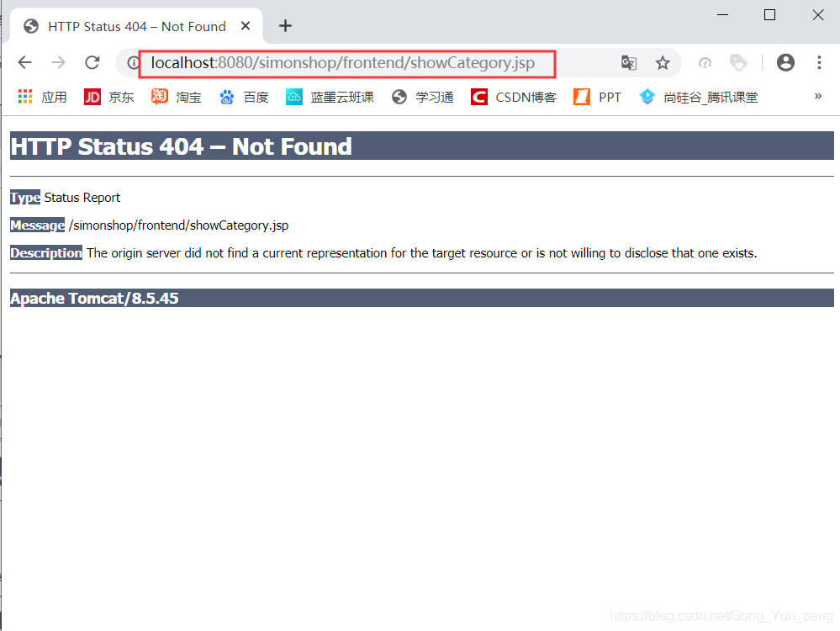Open the 淘宝 bookmark
840x631 pixels.
click(x=177, y=97)
